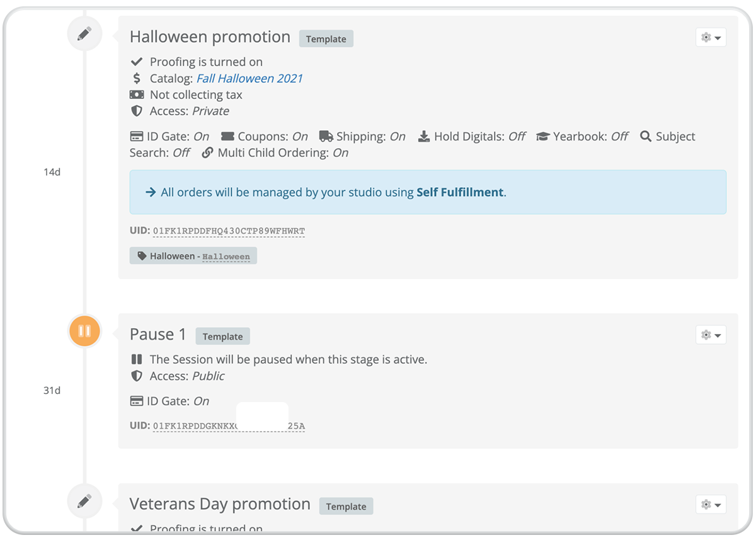Click the Halloween tag label
The width and height of the screenshot is (756, 540).
[193, 256]
